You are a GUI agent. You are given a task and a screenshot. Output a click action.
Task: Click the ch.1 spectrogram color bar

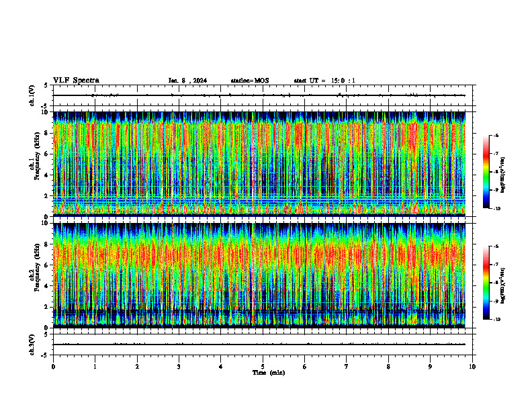[x=486, y=172]
